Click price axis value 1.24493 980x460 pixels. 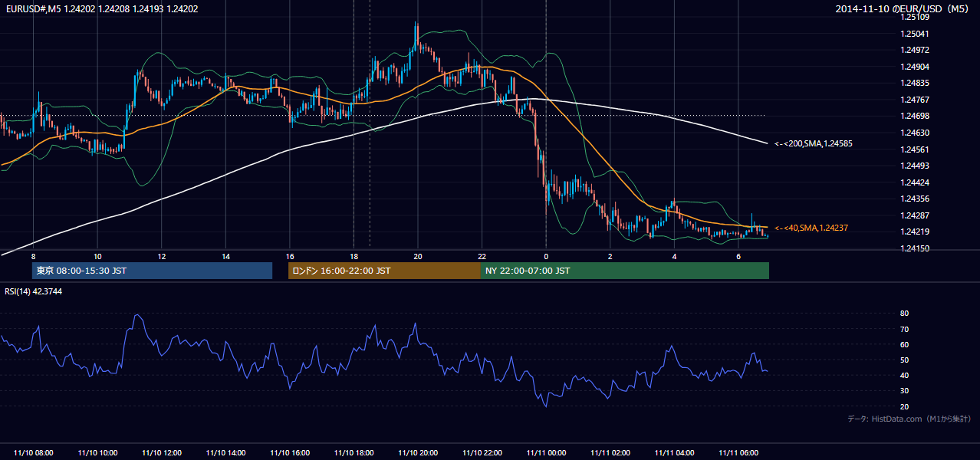tap(914, 166)
